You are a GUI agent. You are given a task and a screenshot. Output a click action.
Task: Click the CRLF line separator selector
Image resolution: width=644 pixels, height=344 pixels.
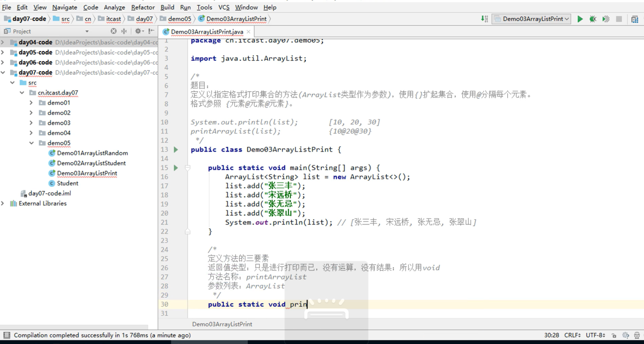click(572, 335)
